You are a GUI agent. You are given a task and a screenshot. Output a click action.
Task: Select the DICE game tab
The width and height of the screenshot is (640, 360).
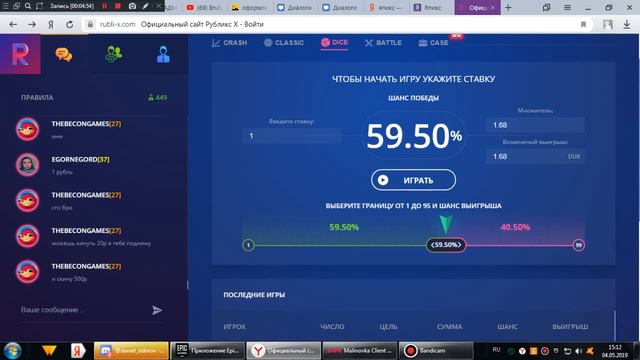(x=334, y=42)
